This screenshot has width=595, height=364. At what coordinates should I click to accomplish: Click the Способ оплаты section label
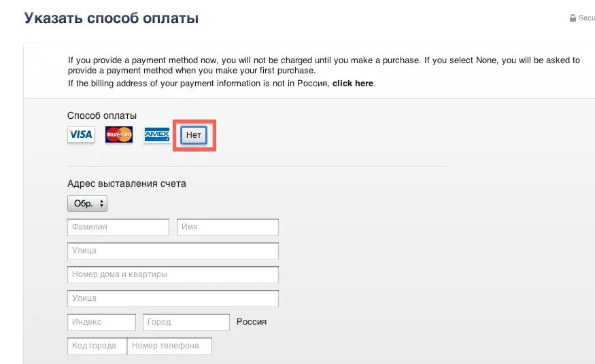pyautogui.click(x=102, y=115)
